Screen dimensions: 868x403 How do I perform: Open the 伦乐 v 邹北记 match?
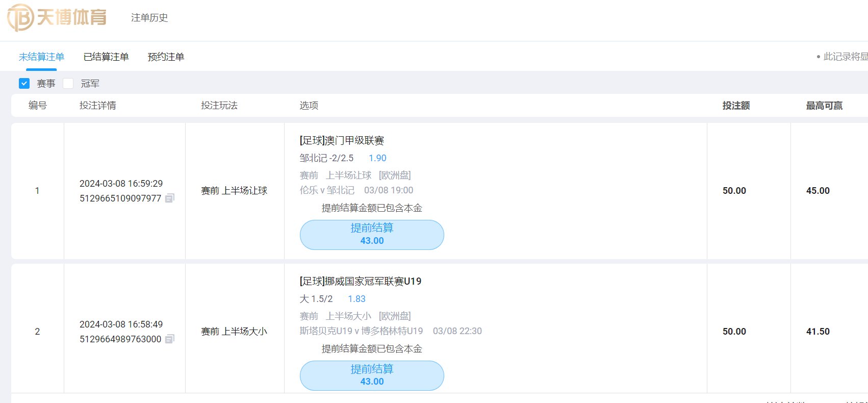point(327,190)
